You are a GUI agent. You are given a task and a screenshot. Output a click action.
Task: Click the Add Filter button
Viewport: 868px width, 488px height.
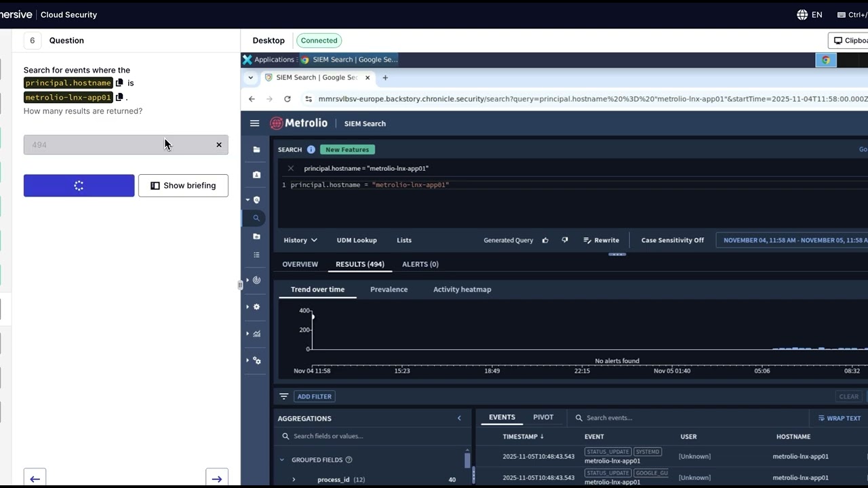click(314, 396)
